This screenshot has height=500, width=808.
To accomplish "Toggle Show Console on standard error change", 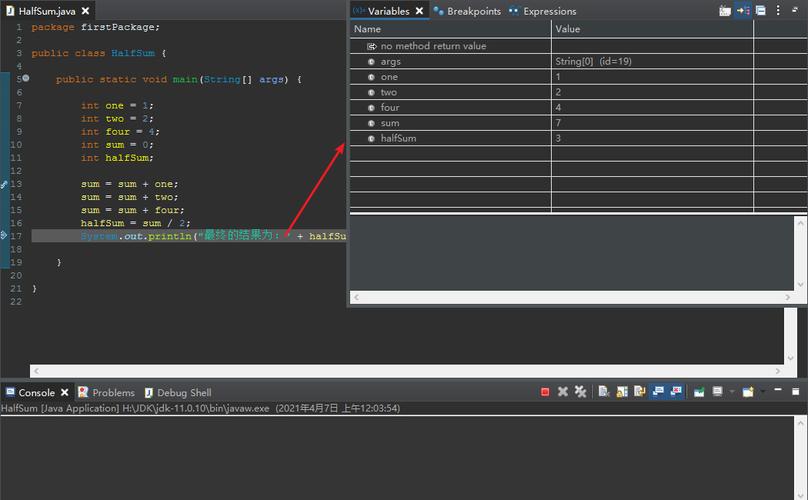I will 676,392.
